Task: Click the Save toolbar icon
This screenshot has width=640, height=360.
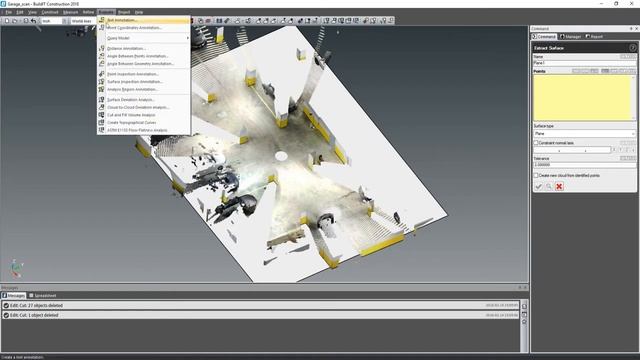Action: (x=26, y=20)
